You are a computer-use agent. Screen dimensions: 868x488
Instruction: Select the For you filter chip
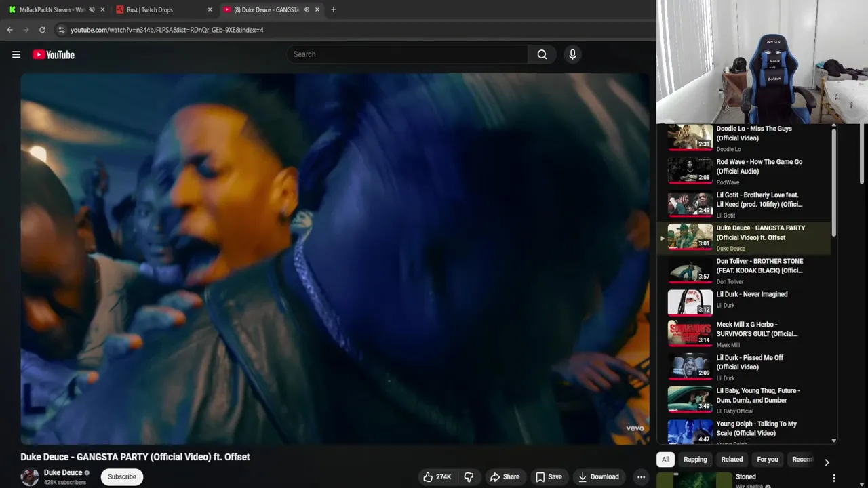(x=768, y=460)
